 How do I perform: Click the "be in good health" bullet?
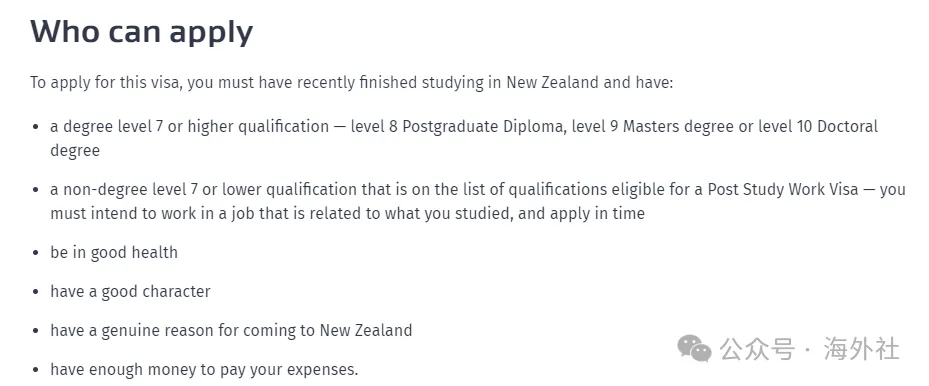tap(114, 253)
